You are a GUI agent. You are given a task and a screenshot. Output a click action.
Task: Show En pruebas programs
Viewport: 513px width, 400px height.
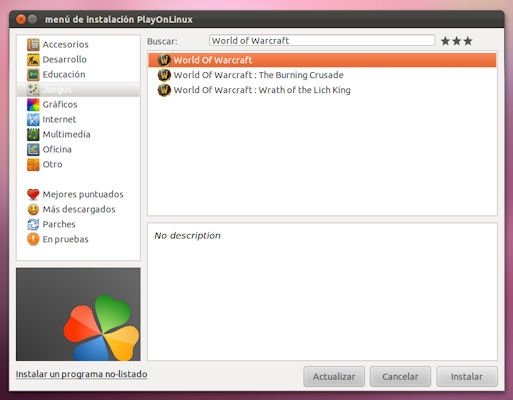(66, 239)
